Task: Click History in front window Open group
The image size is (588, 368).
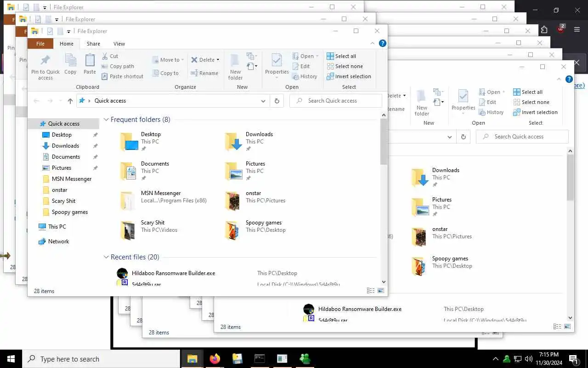Action: point(305,76)
